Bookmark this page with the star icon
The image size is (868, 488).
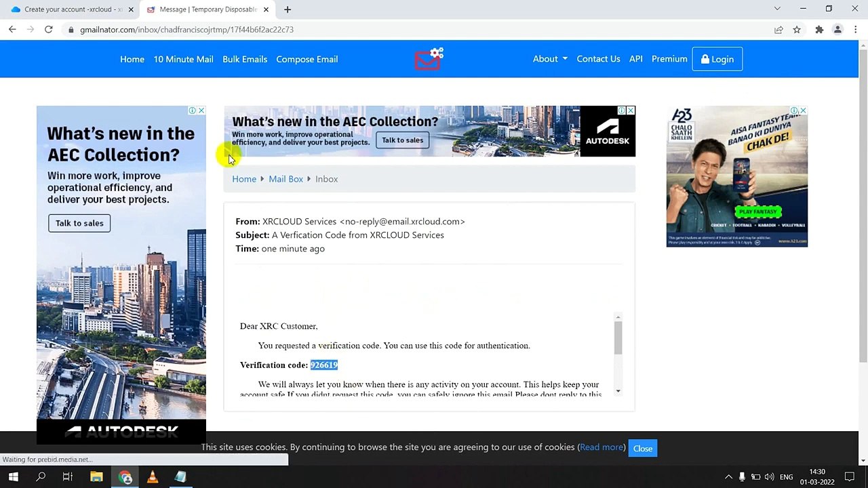click(797, 30)
